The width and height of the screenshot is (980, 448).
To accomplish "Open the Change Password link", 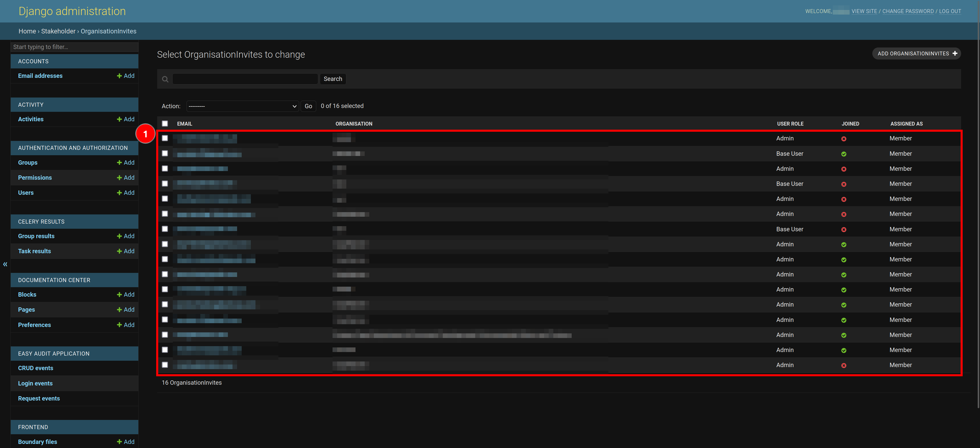I will [x=908, y=11].
